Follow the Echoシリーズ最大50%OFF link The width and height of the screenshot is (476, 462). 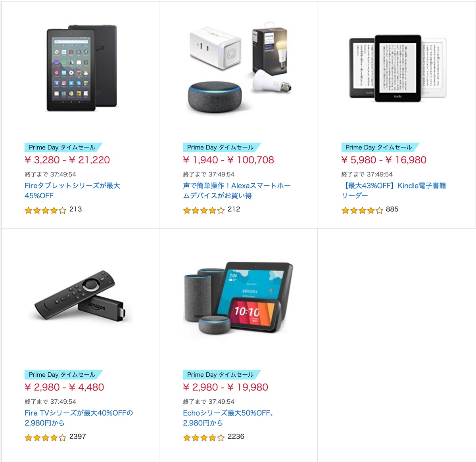pyautogui.click(x=228, y=418)
